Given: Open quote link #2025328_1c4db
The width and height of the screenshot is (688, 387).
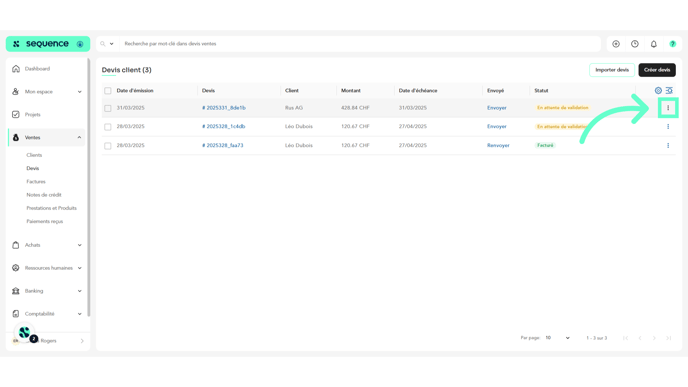Looking at the screenshot, I should pos(223,126).
